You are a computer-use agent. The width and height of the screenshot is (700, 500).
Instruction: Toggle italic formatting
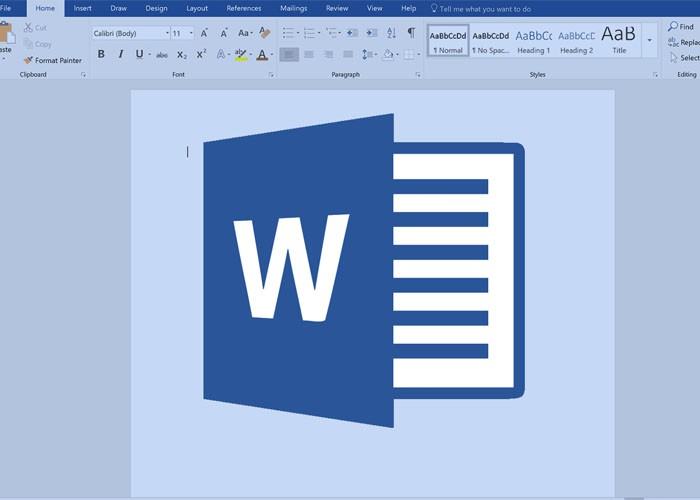119,54
